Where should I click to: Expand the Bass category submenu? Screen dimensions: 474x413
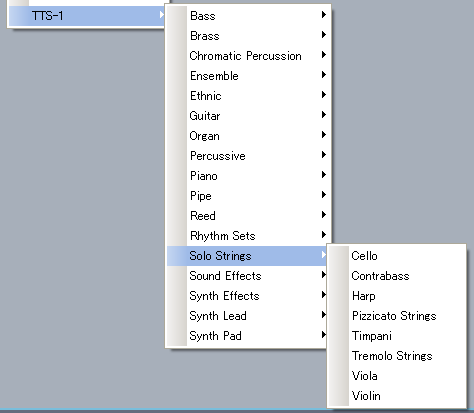[248, 16]
